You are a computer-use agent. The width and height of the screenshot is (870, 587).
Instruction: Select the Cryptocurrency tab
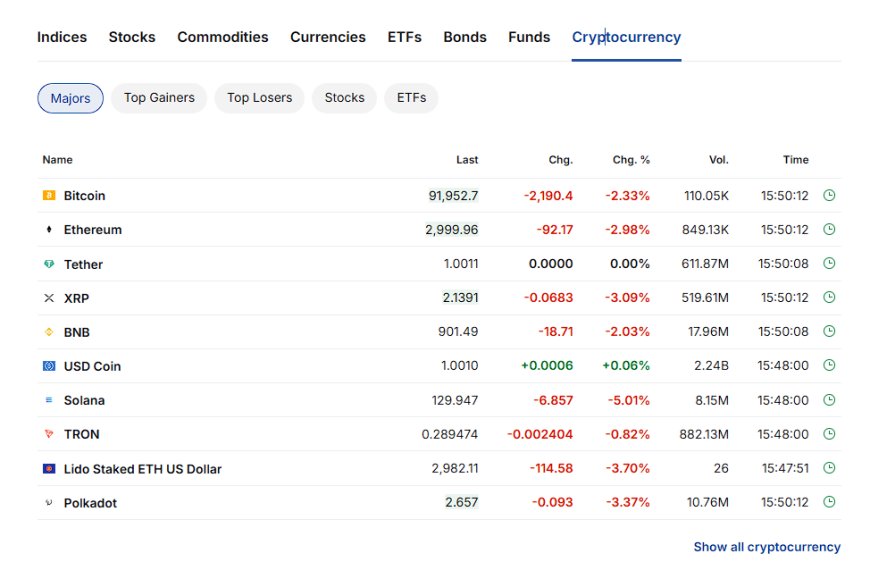click(626, 37)
